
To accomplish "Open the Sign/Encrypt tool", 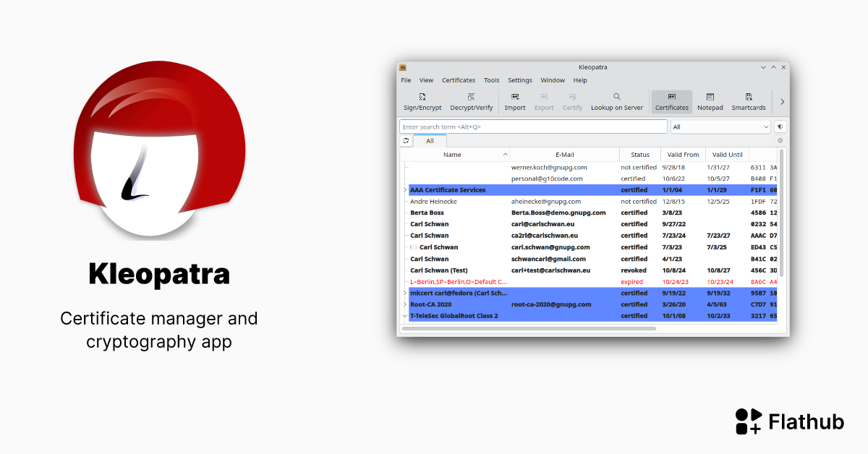I will pyautogui.click(x=422, y=102).
